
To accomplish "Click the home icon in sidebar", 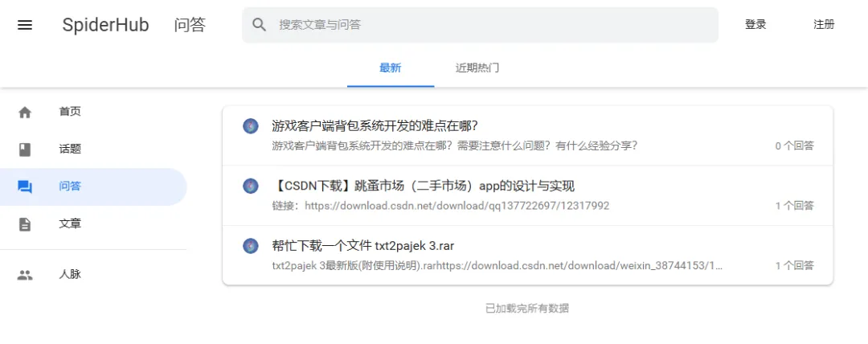I will click(x=25, y=113).
